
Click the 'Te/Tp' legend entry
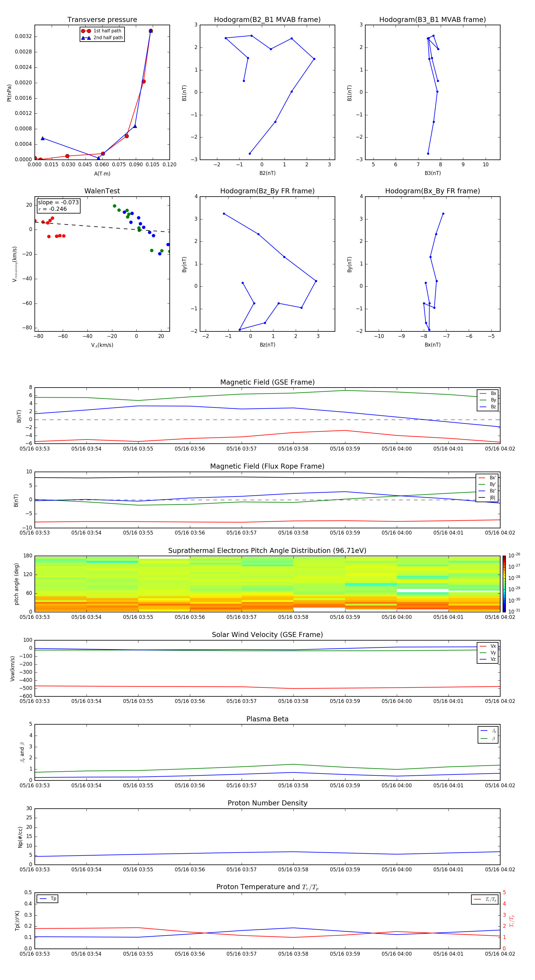(x=485, y=899)
